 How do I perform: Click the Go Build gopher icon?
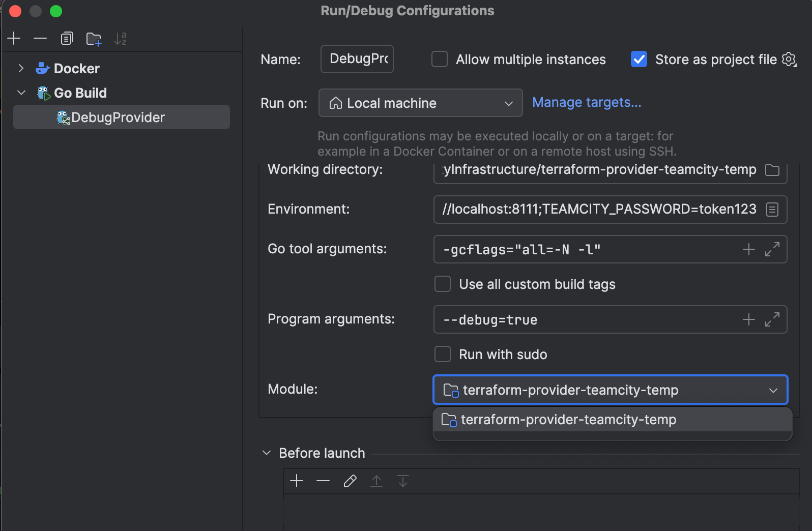[43, 93]
